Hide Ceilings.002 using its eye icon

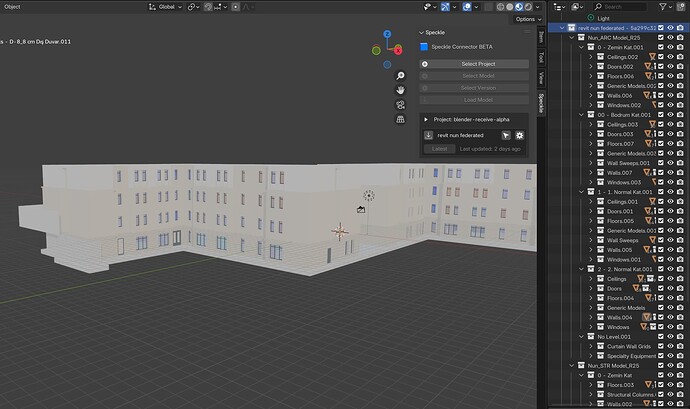click(670, 57)
